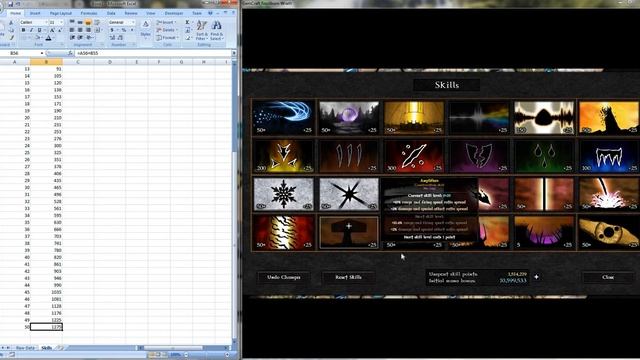Screen dimensions: 640x360
Task: Click the Name Box showing B56
Action: (x=21, y=53)
